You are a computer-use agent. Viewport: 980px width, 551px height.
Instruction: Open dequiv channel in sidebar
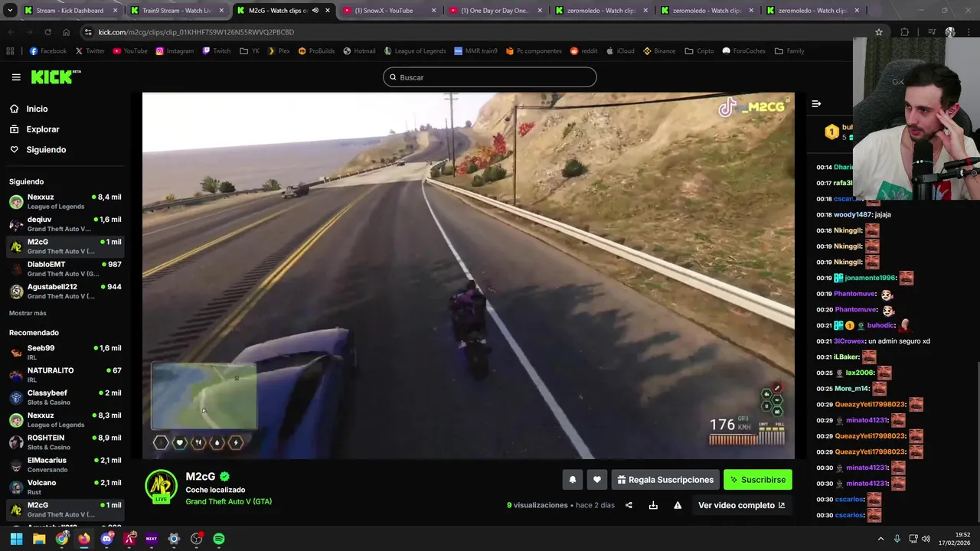point(65,223)
